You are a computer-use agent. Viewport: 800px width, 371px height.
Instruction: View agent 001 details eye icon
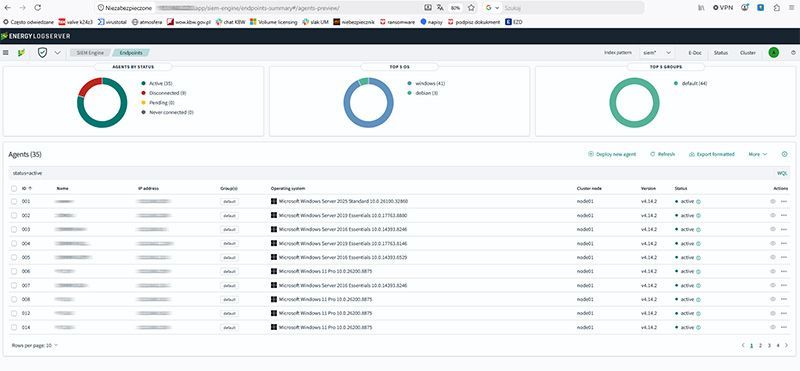pos(773,202)
